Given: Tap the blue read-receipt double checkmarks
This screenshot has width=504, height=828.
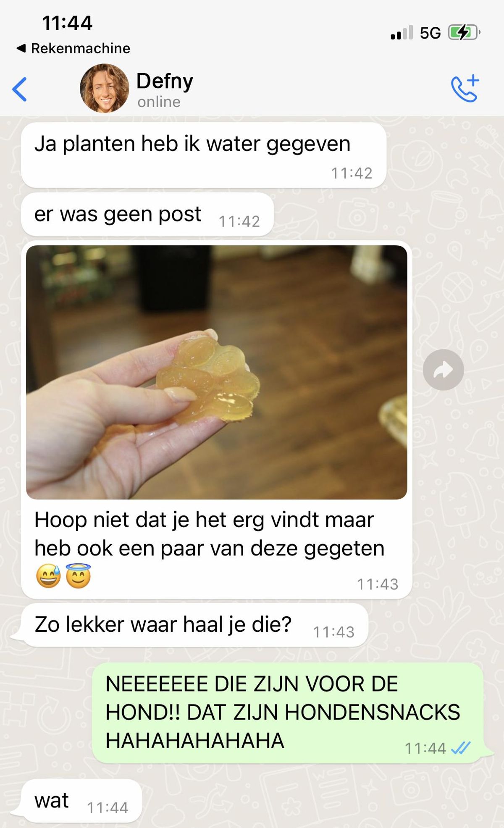Looking at the screenshot, I should 460,748.
